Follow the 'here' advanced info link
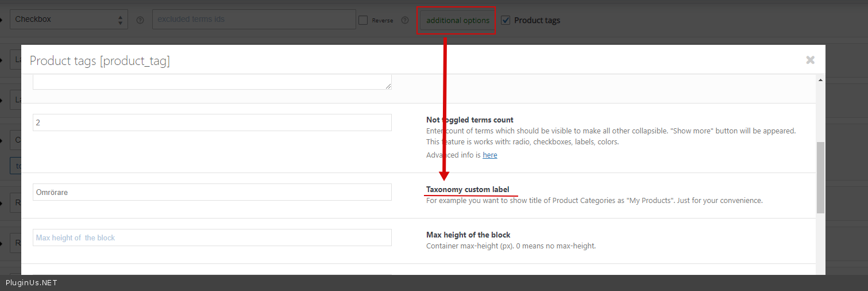Screen dimensions: 868x291 click(x=489, y=155)
